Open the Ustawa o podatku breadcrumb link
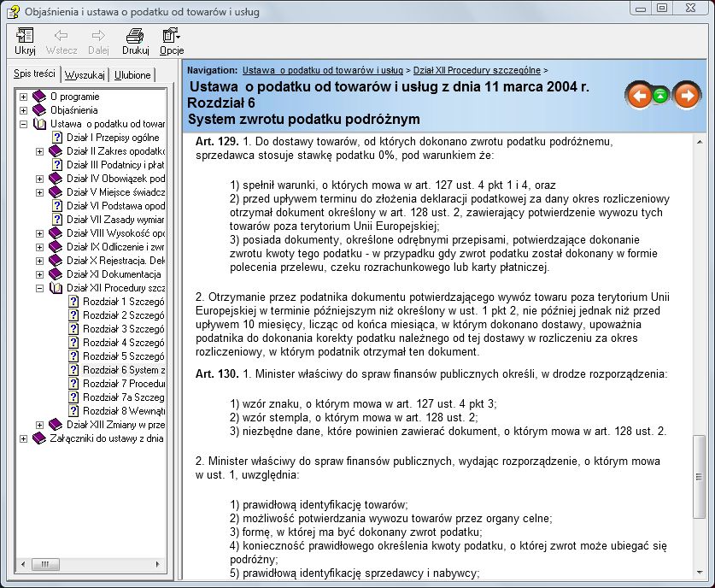This screenshot has height=588, width=715. tap(322, 70)
